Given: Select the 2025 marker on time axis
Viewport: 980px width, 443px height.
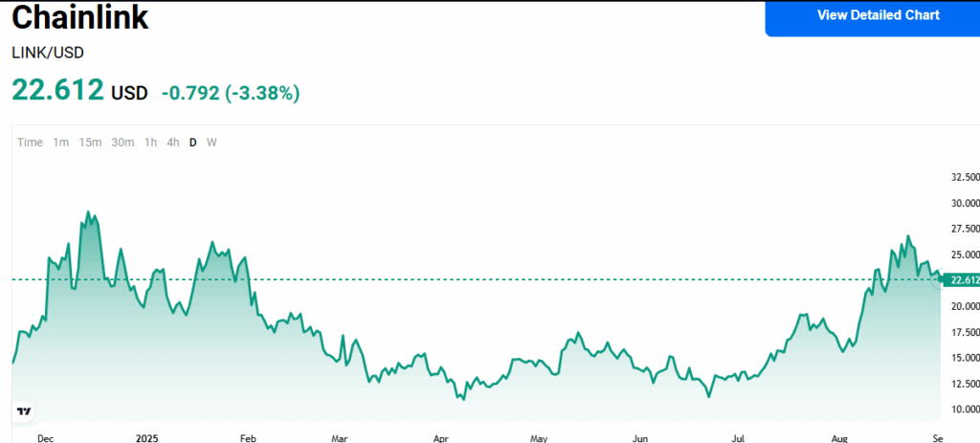Looking at the screenshot, I should 146,438.
